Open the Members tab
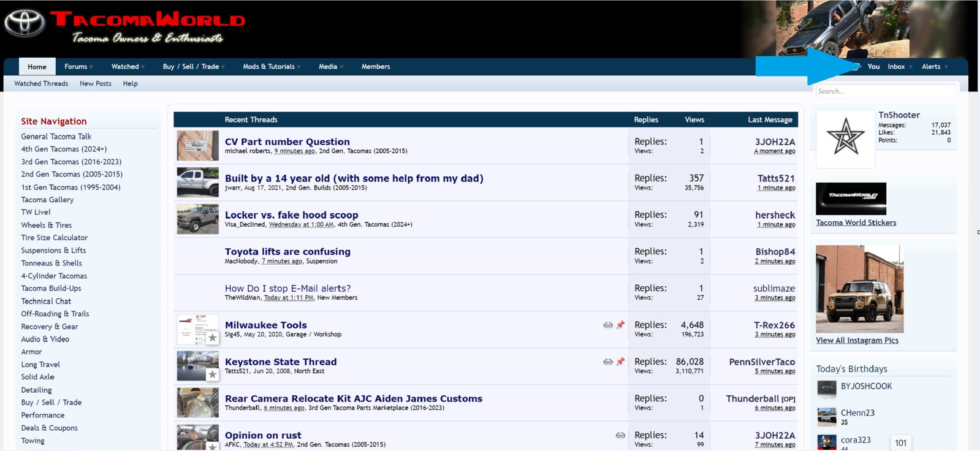This screenshot has height=451, width=980. (376, 67)
